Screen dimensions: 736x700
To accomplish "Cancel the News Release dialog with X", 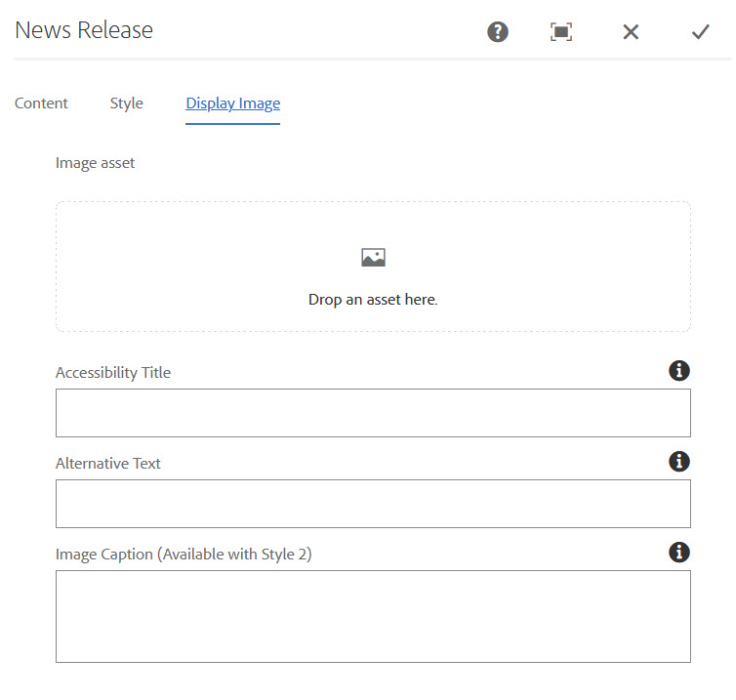I will 631,32.
